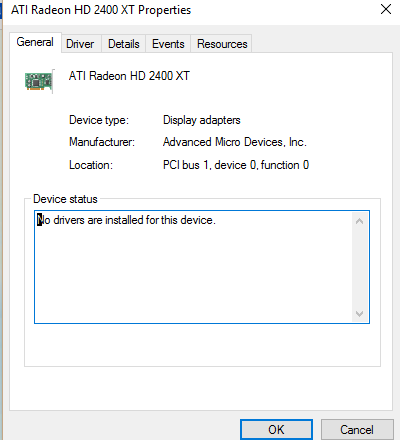Click the device status scroll down arrow
The width and height of the screenshot is (400, 440).
tap(359, 313)
